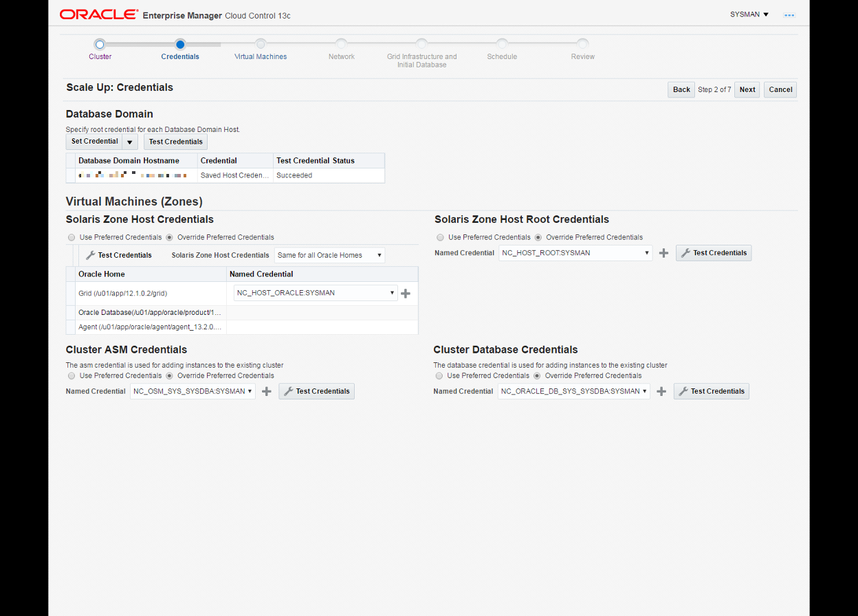Viewport: 858px width, 616px height.
Task: Select the Database Domain hostname row
Action: [x=225, y=175]
